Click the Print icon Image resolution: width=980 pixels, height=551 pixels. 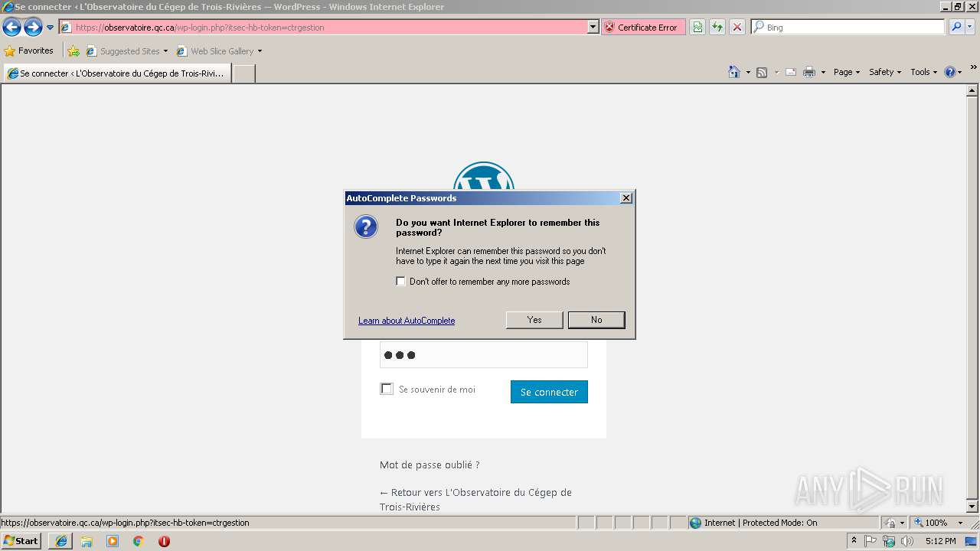809,72
